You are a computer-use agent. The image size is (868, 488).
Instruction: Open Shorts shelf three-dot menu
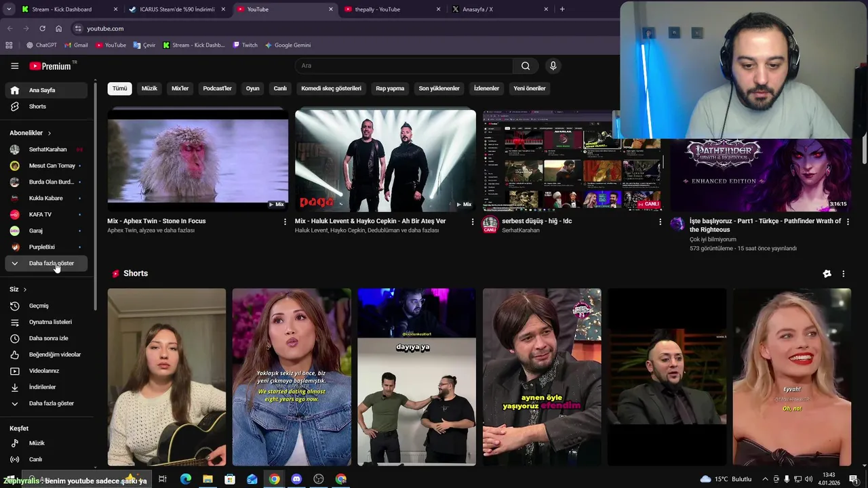[844, 274]
